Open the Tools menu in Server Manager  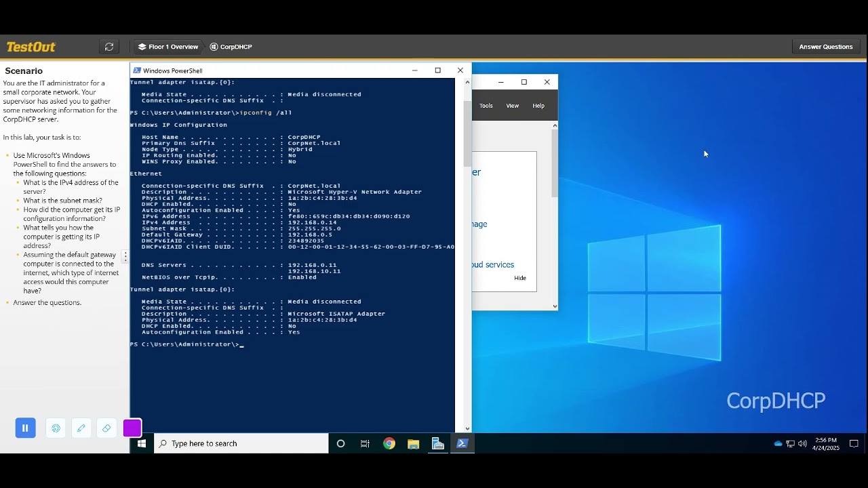[x=486, y=106]
